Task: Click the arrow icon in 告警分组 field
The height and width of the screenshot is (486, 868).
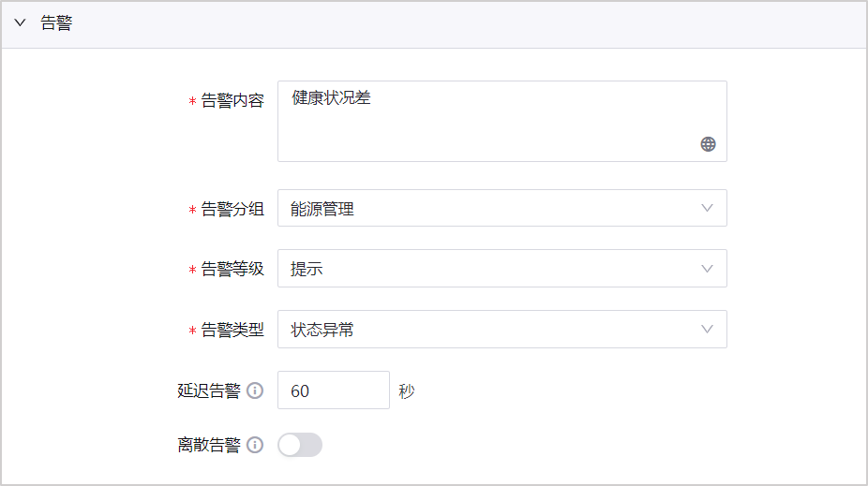Action: 708,208
